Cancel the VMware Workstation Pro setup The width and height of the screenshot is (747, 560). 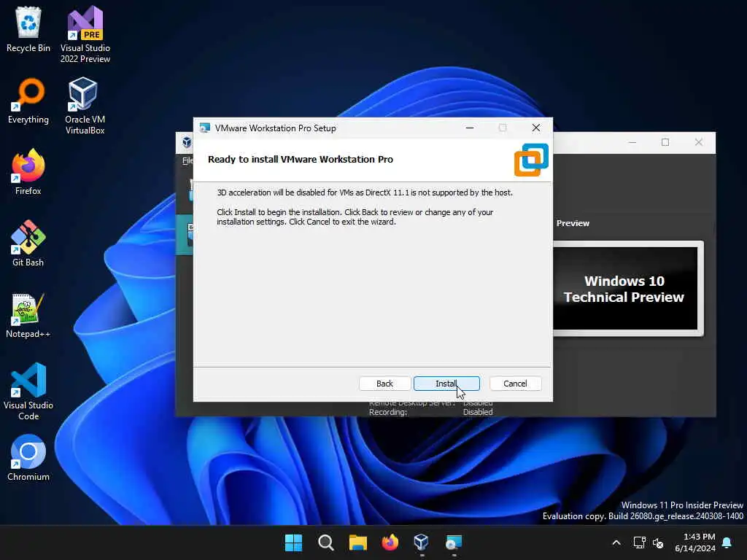[515, 384]
